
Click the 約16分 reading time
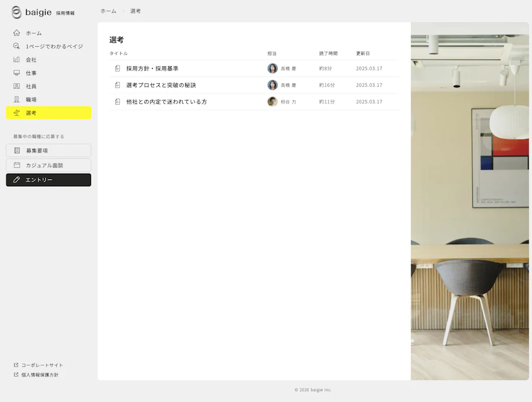[x=327, y=85]
